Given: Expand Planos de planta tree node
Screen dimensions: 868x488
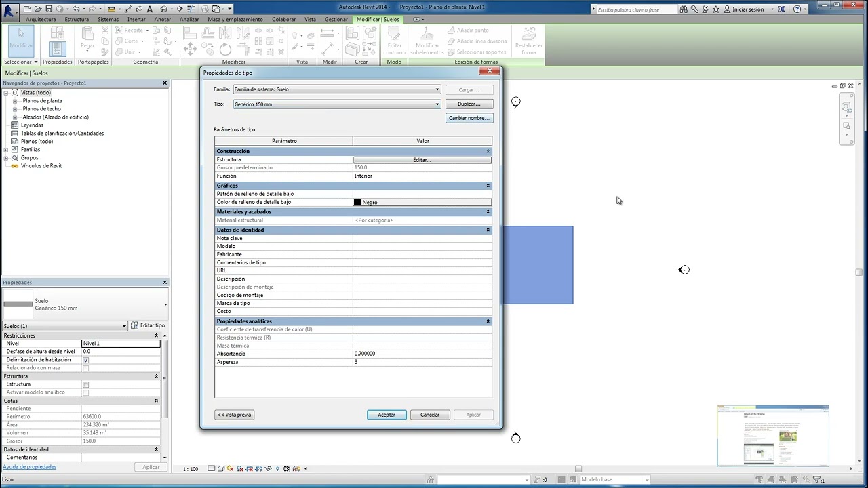Looking at the screenshot, I should tap(15, 101).
